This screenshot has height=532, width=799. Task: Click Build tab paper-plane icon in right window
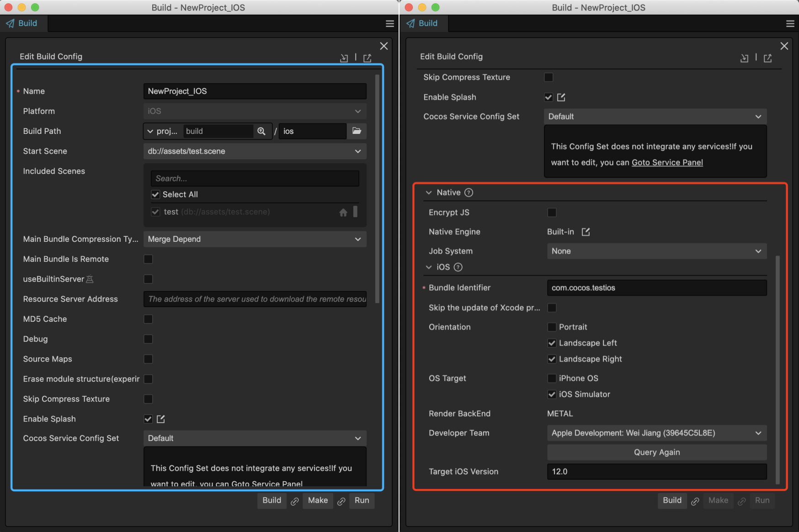(x=410, y=23)
